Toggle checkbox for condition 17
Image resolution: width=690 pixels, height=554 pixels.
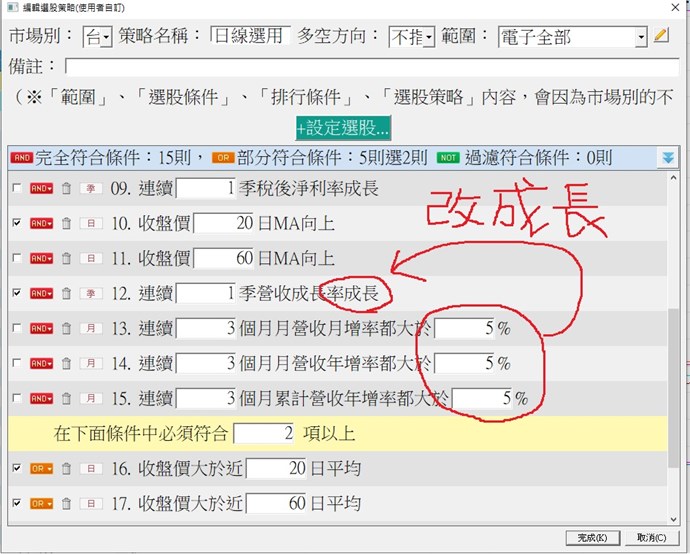coord(17,503)
